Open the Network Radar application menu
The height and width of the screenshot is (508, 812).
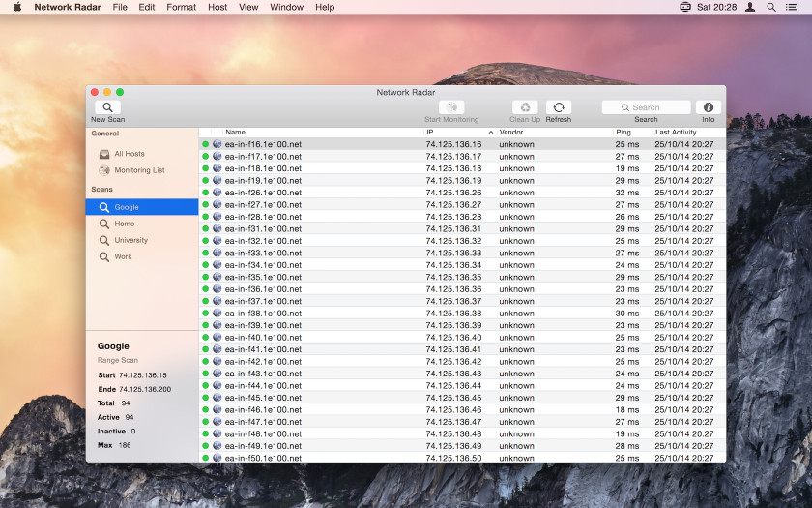[x=68, y=7]
